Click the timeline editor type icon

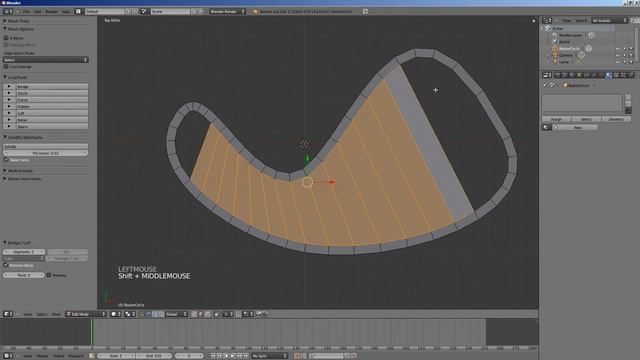(7, 356)
